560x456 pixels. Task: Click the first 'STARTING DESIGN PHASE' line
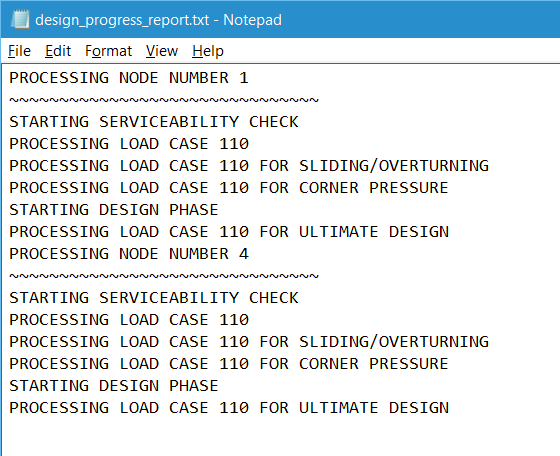tap(114, 210)
